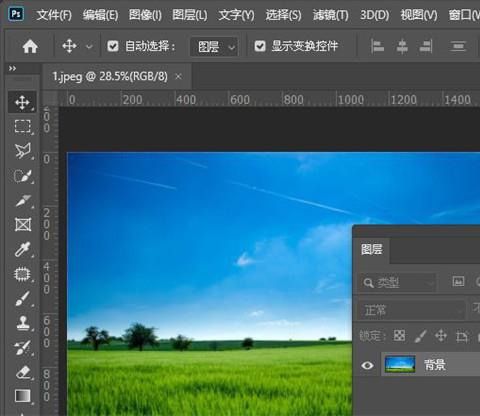
Task: Select the Crop/Frame tool icon
Action: pyautogui.click(x=23, y=224)
